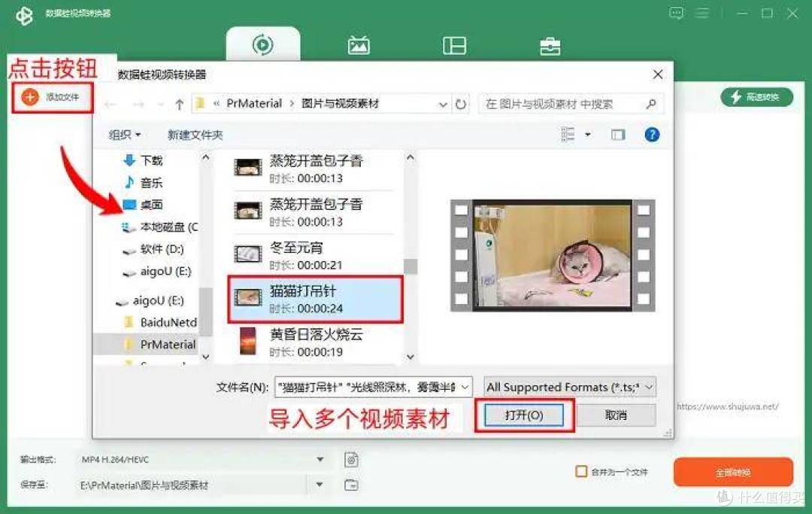Click the back navigation arrow in dialog

click(110, 105)
